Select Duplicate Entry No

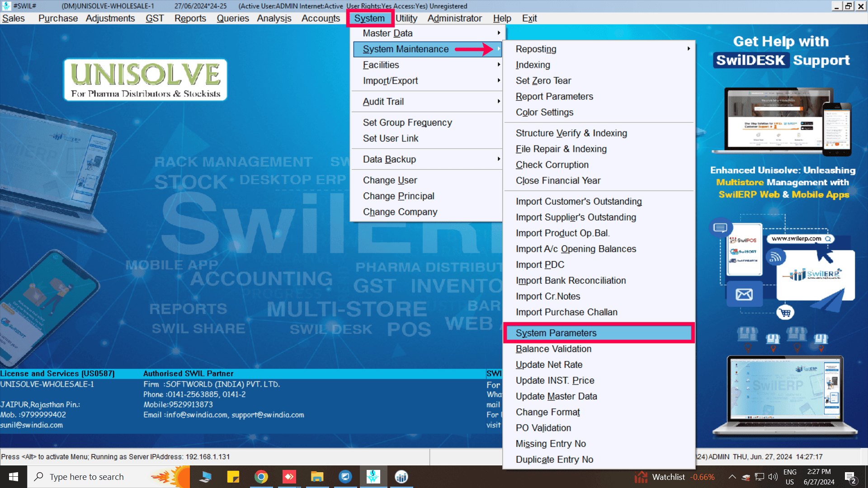[599, 460]
